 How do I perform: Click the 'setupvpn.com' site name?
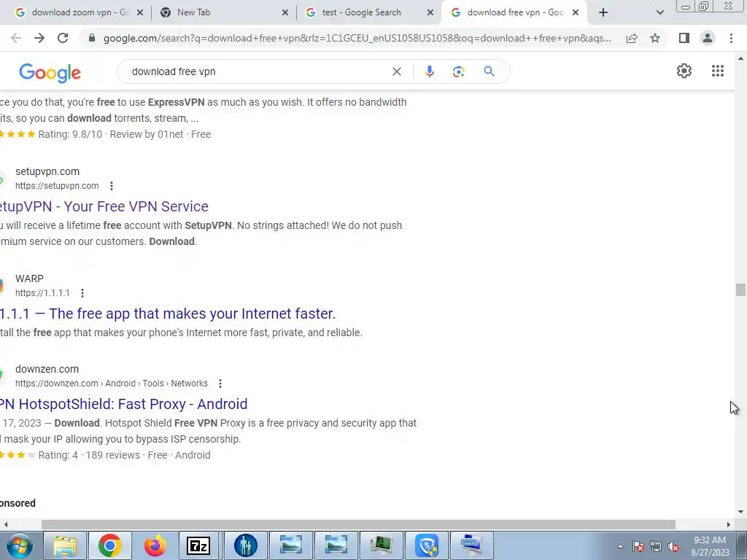point(47,171)
